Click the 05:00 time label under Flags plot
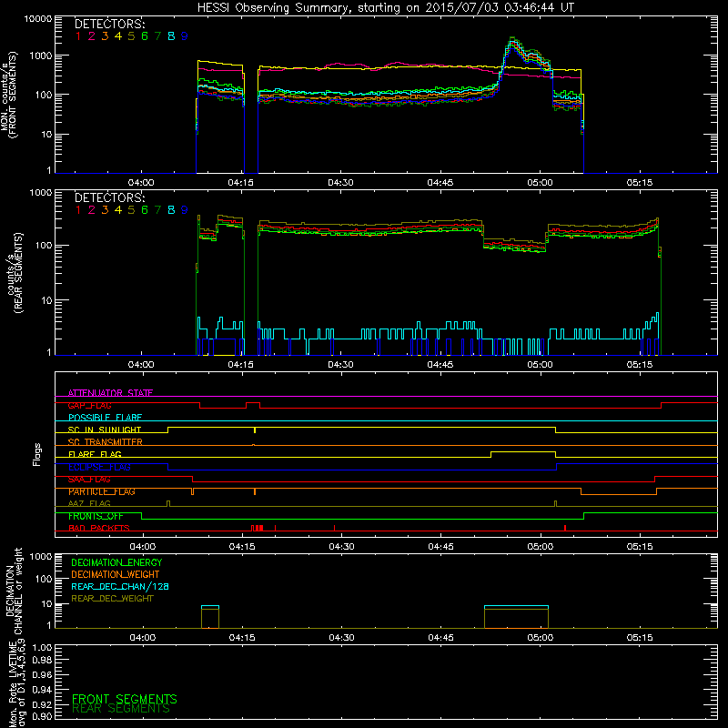The image size is (728, 728). tap(541, 547)
